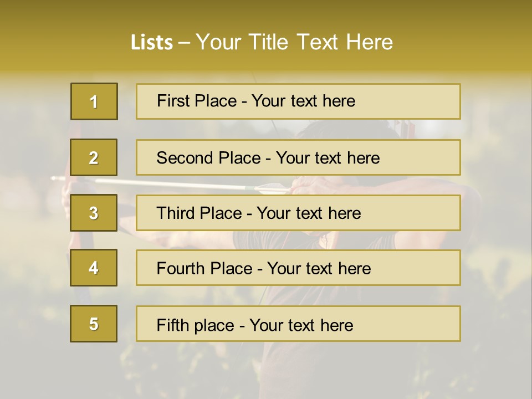
Task: Click the archer's hands in background photo
Action: click(x=304, y=185)
